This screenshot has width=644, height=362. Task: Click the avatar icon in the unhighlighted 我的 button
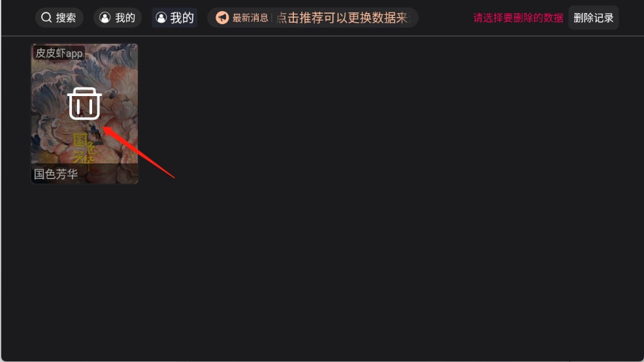coord(105,18)
